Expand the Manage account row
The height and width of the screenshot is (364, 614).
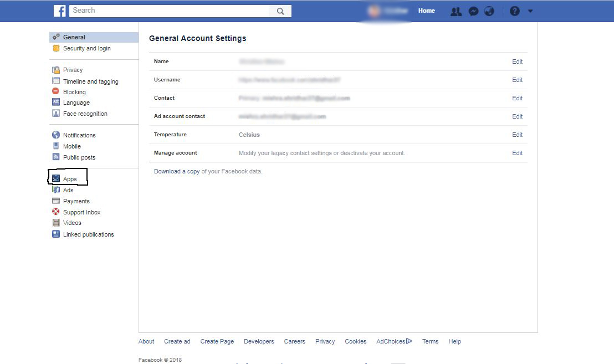coord(517,153)
